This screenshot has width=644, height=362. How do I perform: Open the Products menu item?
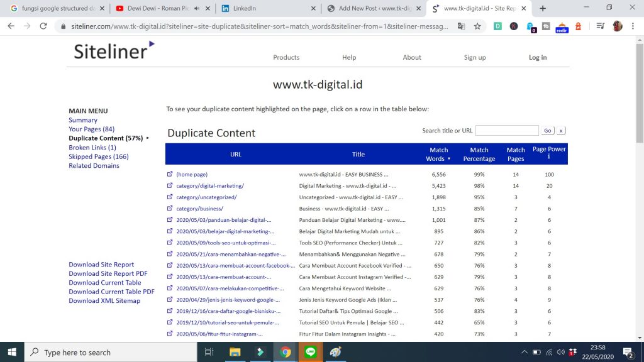[x=286, y=57]
